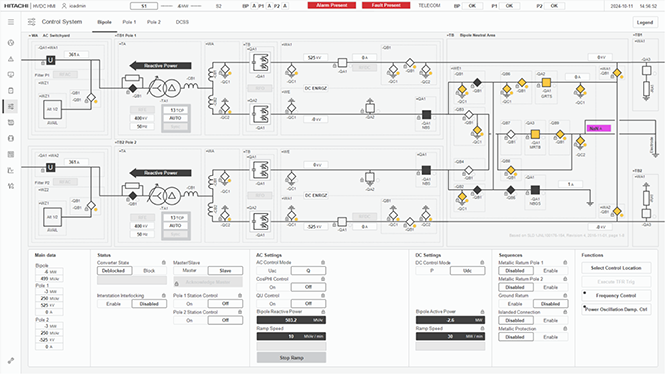Open Power Oscillation Damp. Ctrl

pos(616,310)
